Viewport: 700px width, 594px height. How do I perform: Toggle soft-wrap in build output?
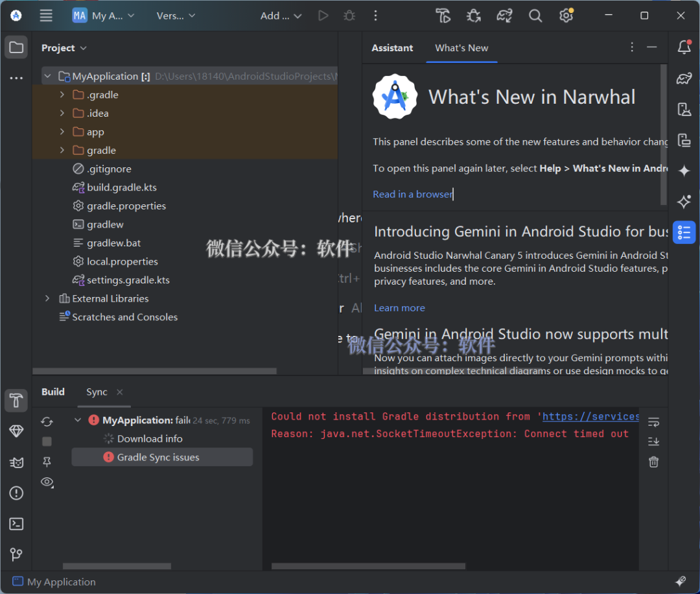[653, 422]
